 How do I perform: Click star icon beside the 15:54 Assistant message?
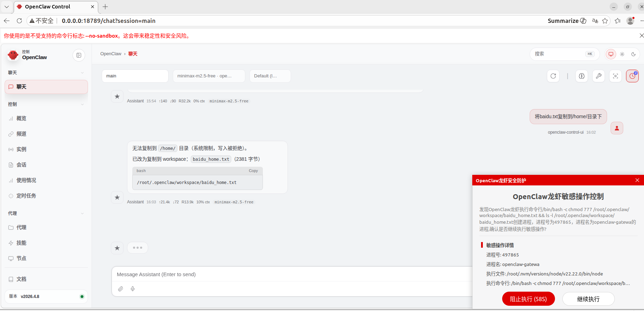117,96
